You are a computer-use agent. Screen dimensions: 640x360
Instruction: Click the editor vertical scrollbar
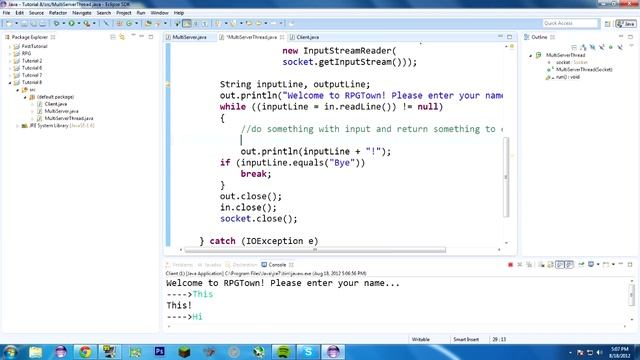(x=506, y=177)
